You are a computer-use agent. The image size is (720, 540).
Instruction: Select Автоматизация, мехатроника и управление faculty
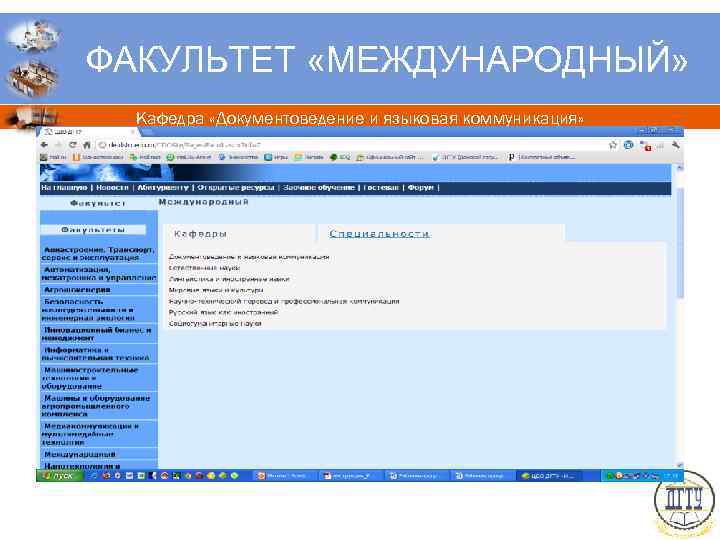coord(98,274)
